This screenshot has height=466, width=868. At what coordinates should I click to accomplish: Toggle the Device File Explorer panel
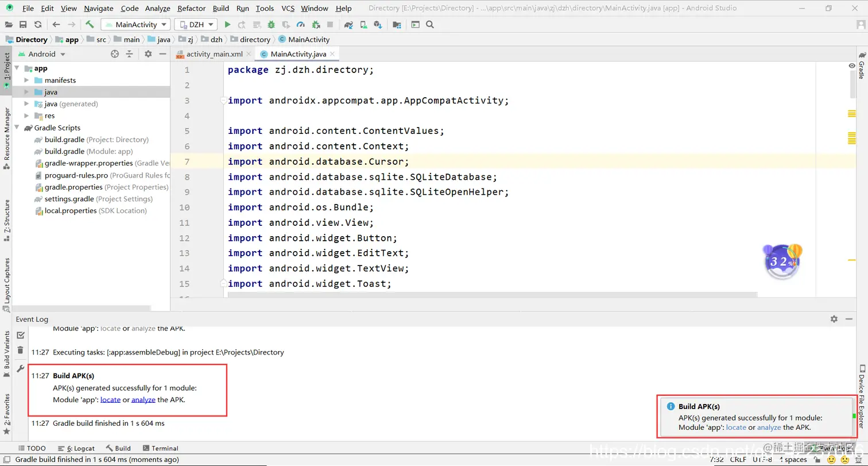tap(862, 396)
